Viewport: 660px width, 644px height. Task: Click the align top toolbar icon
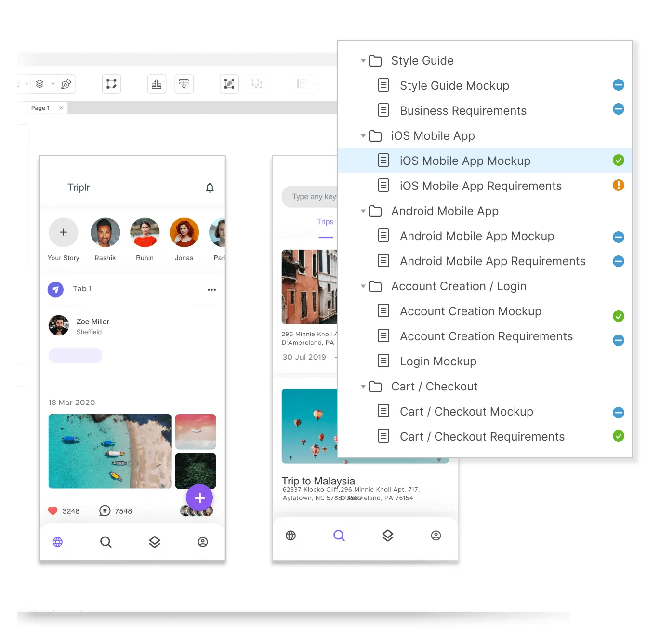[184, 84]
